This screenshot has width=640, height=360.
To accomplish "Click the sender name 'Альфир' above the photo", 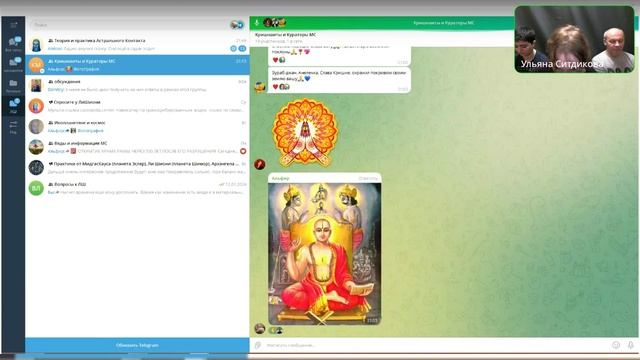I will click(x=280, y=178).
